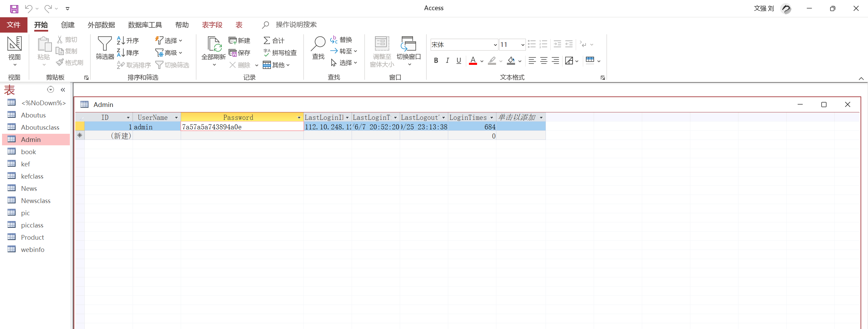Run spell check (拼写检查)
This screenshot has width=868, height=329.
[280, 53]
